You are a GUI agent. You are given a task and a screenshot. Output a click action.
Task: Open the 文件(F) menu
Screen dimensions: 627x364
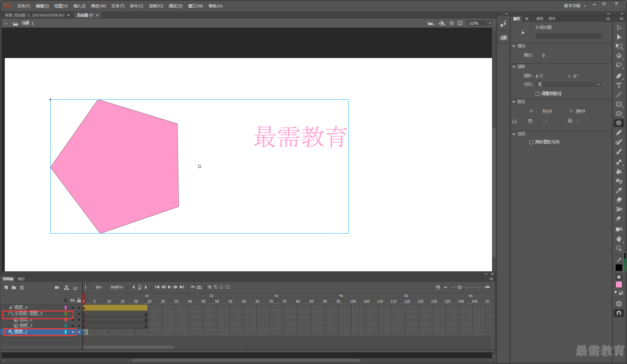tap(24, 6)
